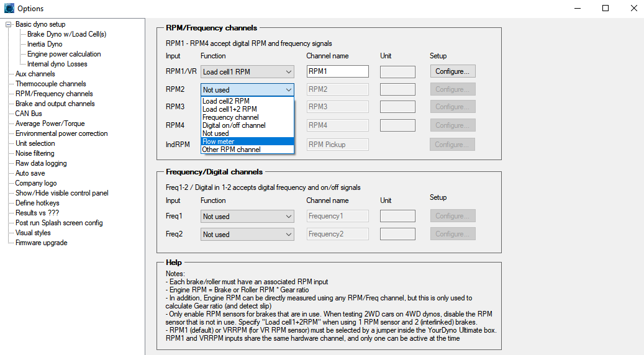Open Define hotkeys page
Viewport: 644px width, 355px height.
pyautogui.click(x=37, y=203)
